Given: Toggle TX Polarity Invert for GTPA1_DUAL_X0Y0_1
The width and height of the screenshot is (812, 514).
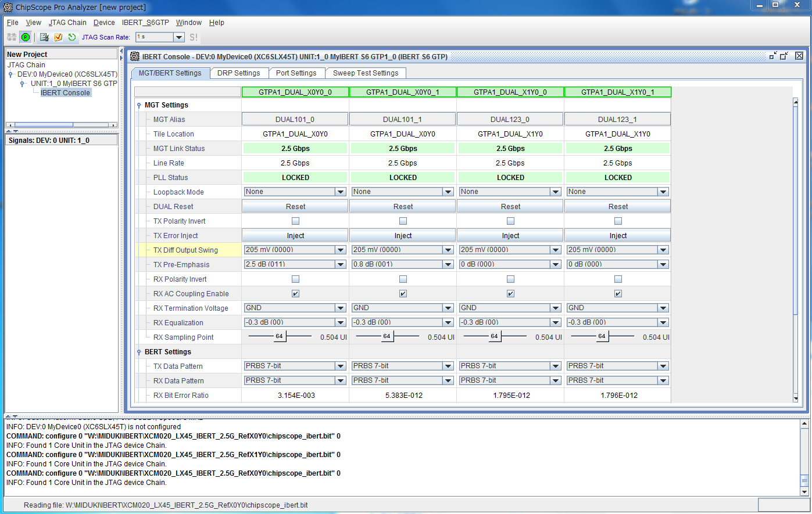Looking at the screenshot, I should tap(403, 221).
